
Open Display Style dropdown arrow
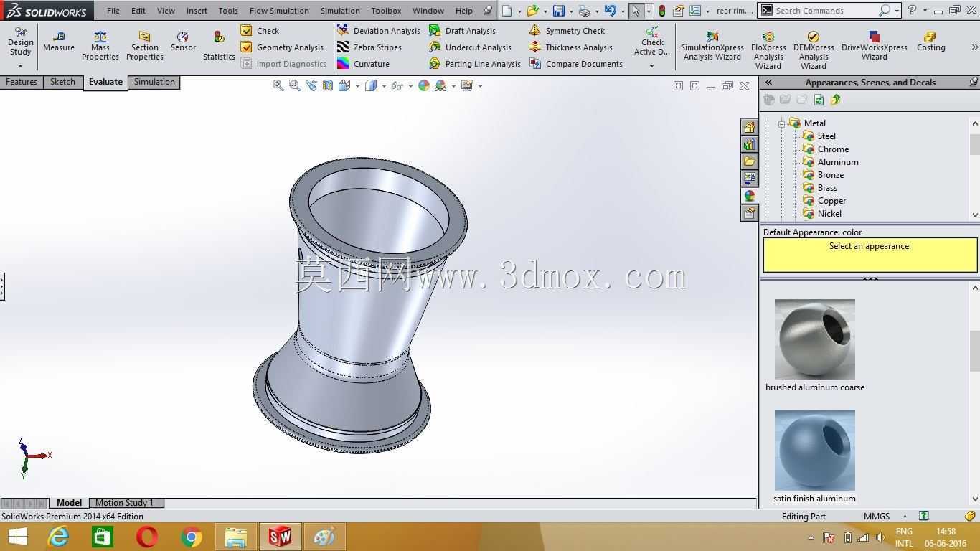click(384, 86)
